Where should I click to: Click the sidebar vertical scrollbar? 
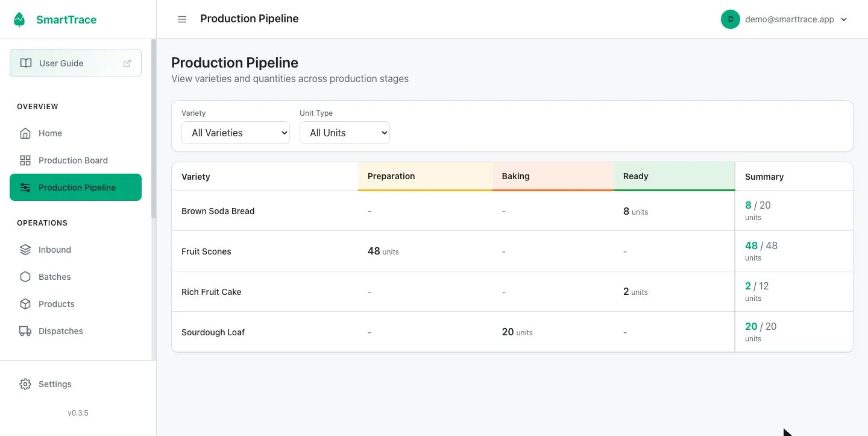tap(154, 128)
